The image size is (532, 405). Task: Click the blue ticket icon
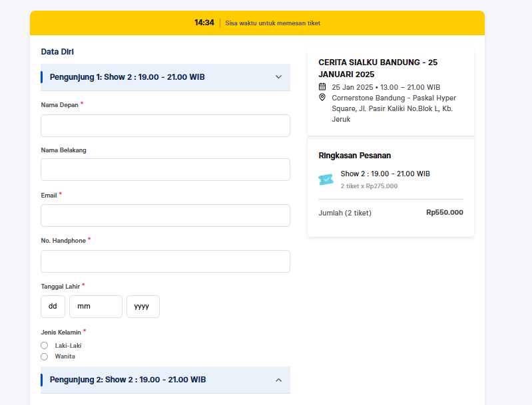[326, 180]
